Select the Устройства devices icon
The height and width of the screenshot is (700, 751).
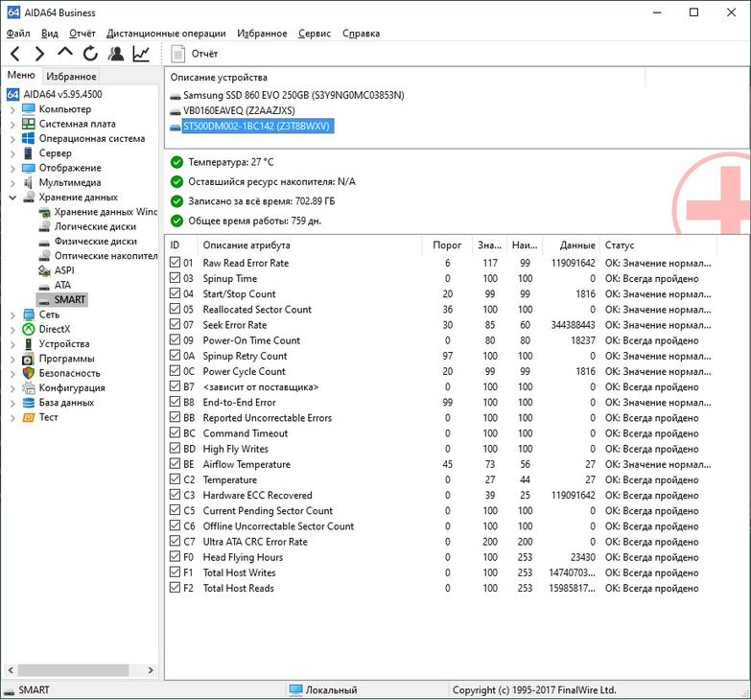[x=29, y=344]
